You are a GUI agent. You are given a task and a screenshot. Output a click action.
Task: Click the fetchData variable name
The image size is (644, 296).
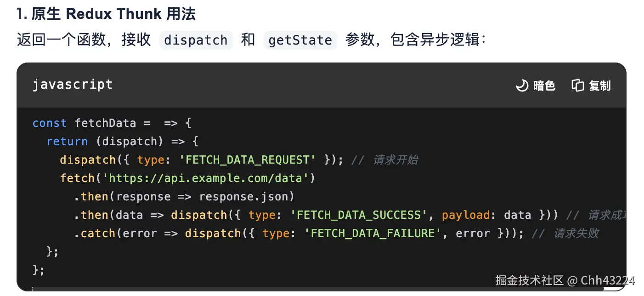105,123
